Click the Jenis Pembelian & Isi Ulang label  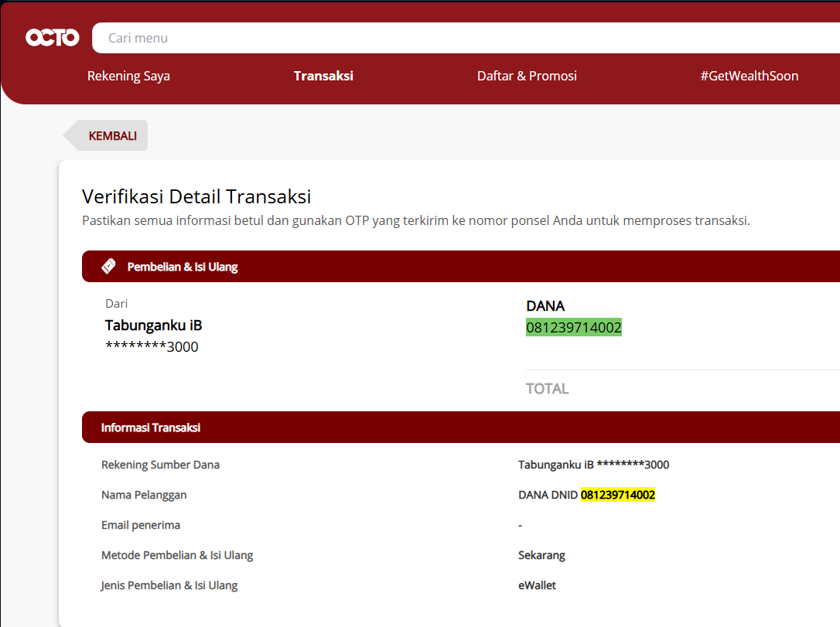tap(169, 585)
